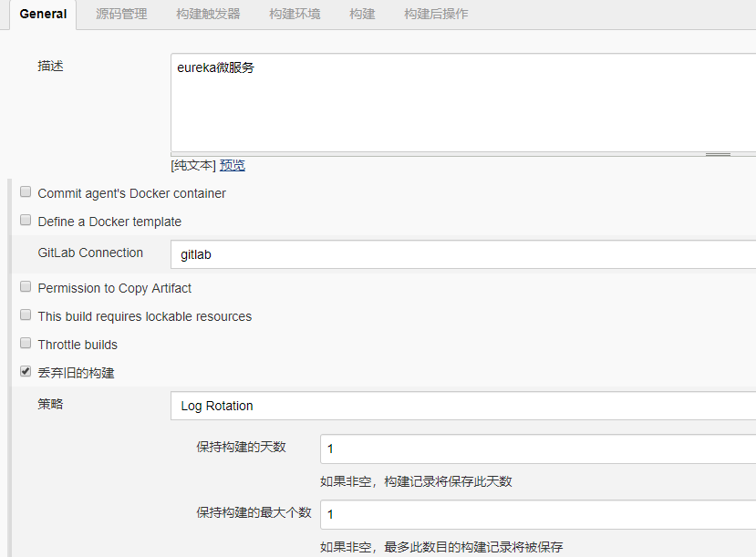Click the 描述 label
Viewport: 756px width, 557px height.
coord(51,66)
